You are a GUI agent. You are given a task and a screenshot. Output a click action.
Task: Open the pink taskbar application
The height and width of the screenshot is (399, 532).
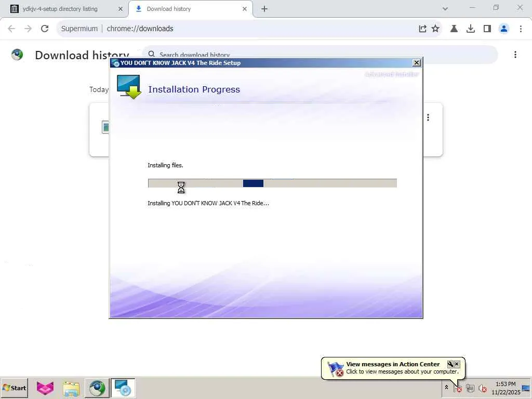45,388
